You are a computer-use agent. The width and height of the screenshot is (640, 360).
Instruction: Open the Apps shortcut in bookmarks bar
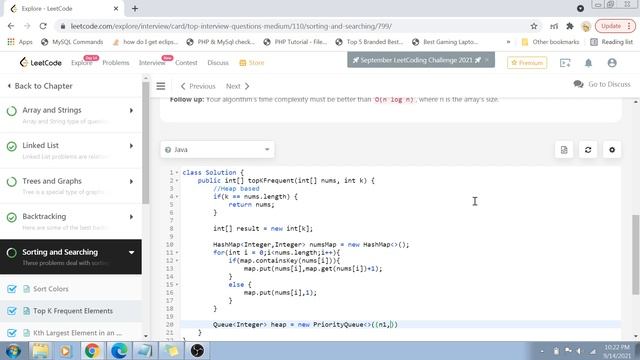click(20, 42)
